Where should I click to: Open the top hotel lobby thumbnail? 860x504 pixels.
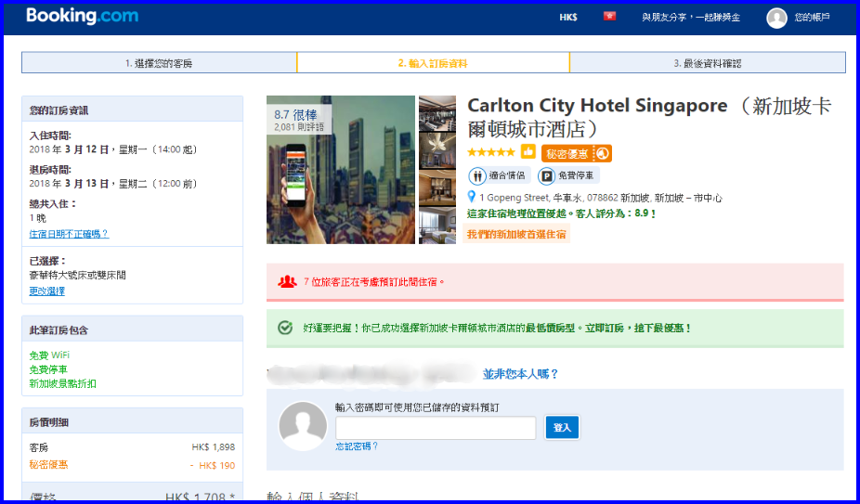(437, 113)
